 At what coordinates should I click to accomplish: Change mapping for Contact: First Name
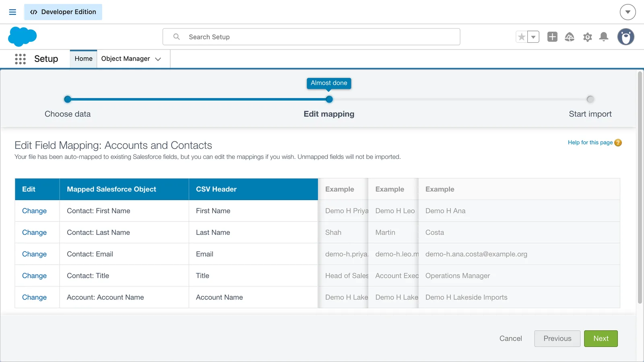point(34,211)
